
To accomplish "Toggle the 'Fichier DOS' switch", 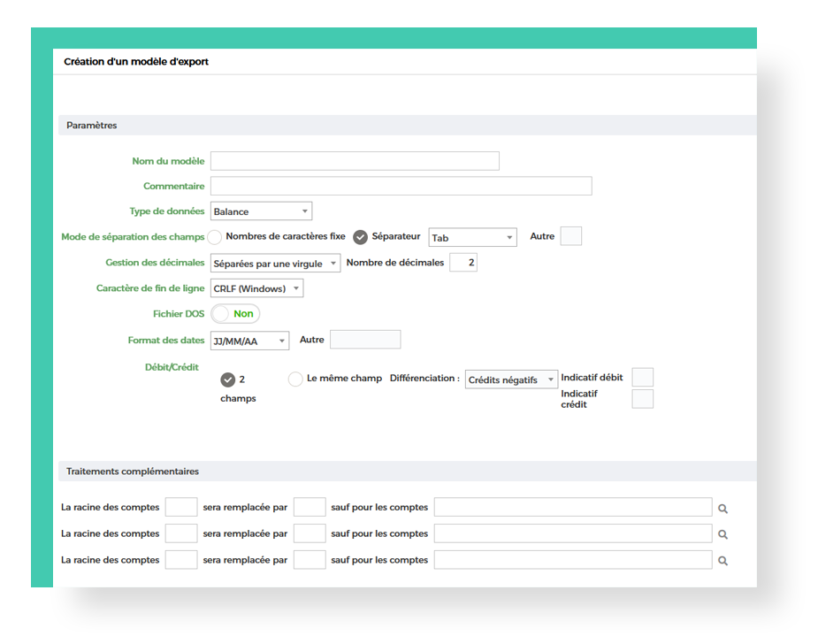I will click(x=235, y=314).
